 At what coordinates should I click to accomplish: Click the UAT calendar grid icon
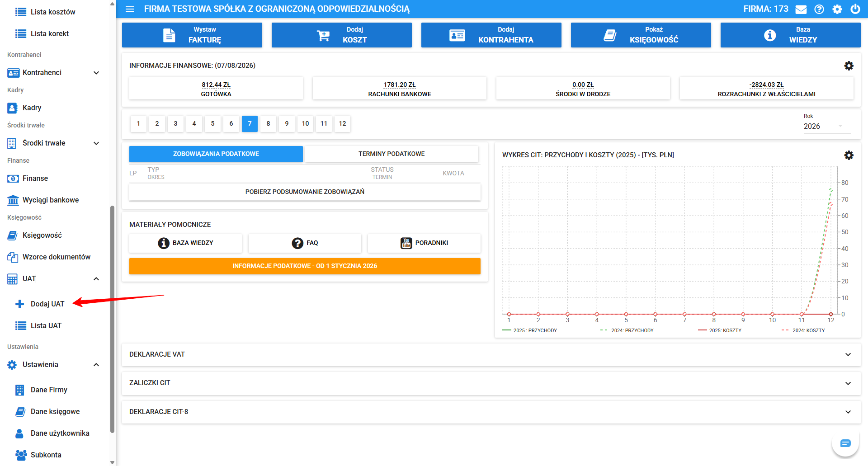click(13, 279)
